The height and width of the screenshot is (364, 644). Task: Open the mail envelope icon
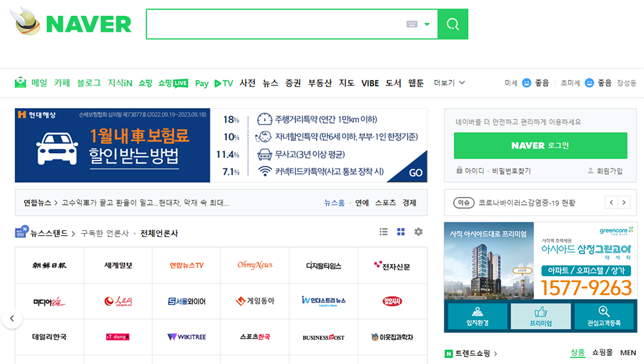20,83
